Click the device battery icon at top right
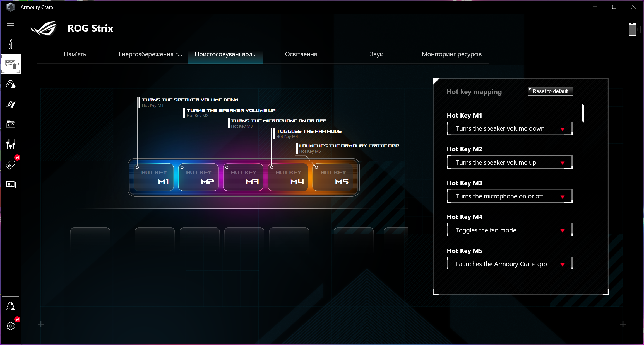Viewport: 644px width, 345px height. pos(632,29)
